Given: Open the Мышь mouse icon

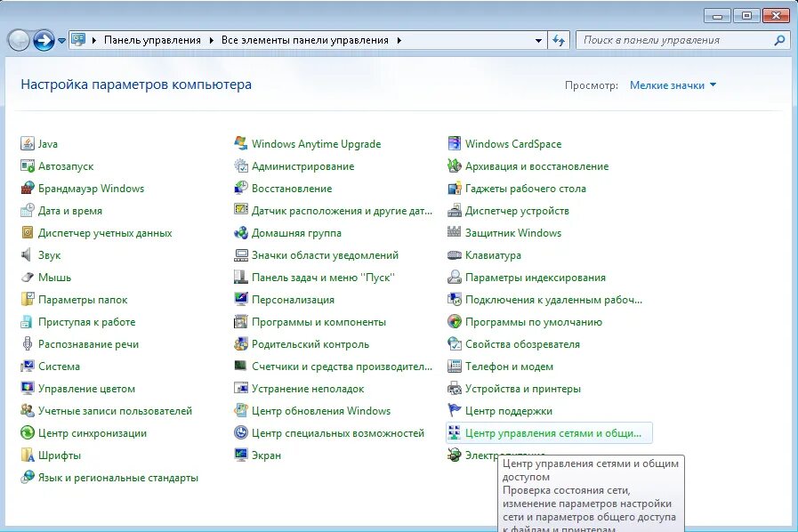Looking at the screenshot, I should 28,278.
